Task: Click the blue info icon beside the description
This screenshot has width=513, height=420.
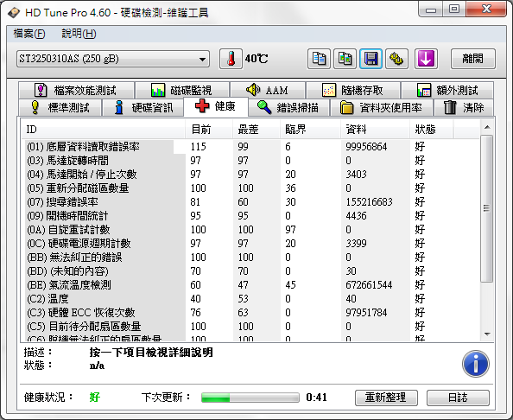Action: coord(476,363)
